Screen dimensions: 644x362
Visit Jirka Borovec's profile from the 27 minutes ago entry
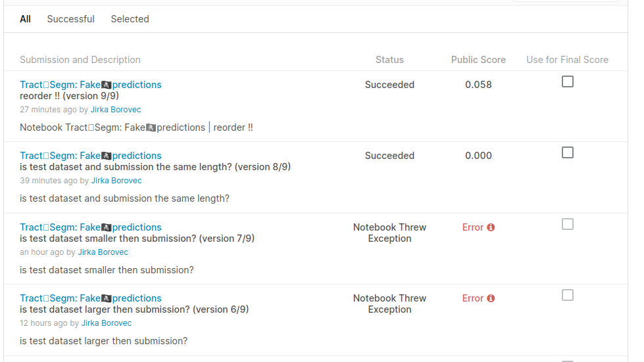[116, 110]
